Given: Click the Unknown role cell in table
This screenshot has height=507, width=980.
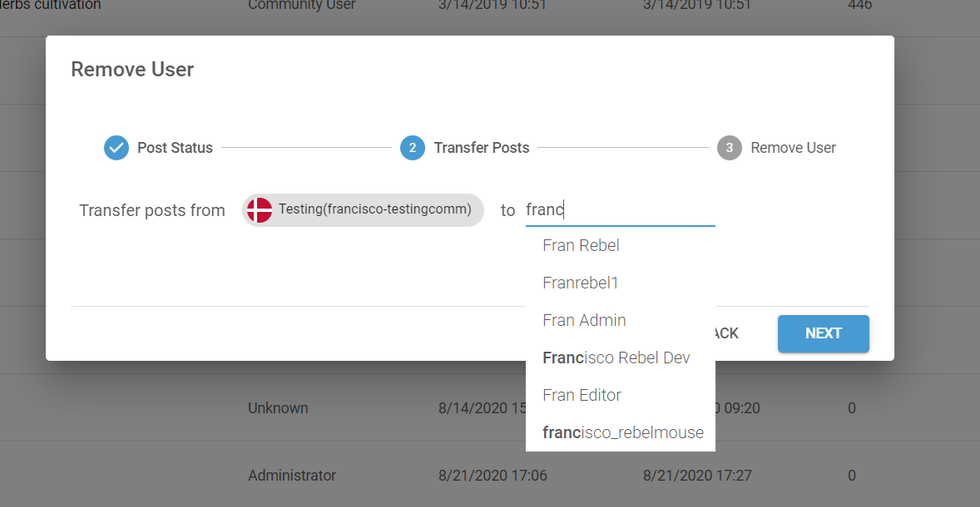Looking at the screenshot, I should [278, 408].
